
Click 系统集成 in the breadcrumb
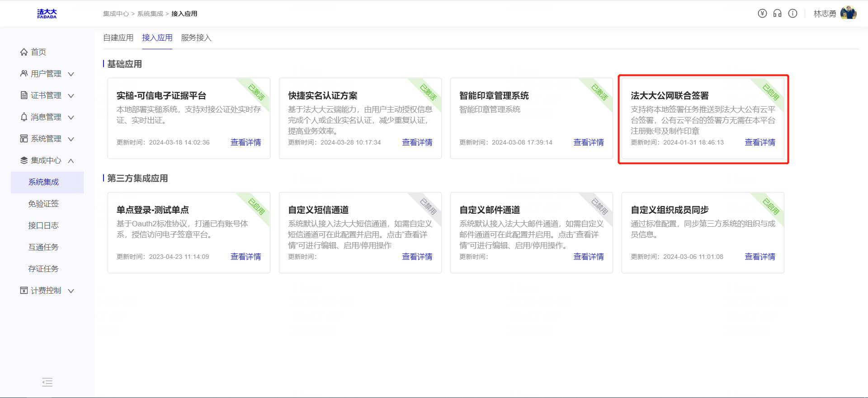[150, 14]
